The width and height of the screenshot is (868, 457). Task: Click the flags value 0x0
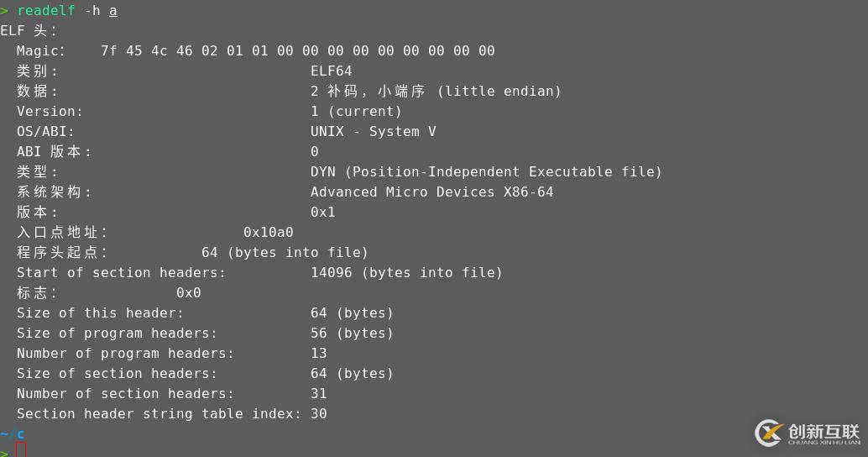click(x=189, y=293)
